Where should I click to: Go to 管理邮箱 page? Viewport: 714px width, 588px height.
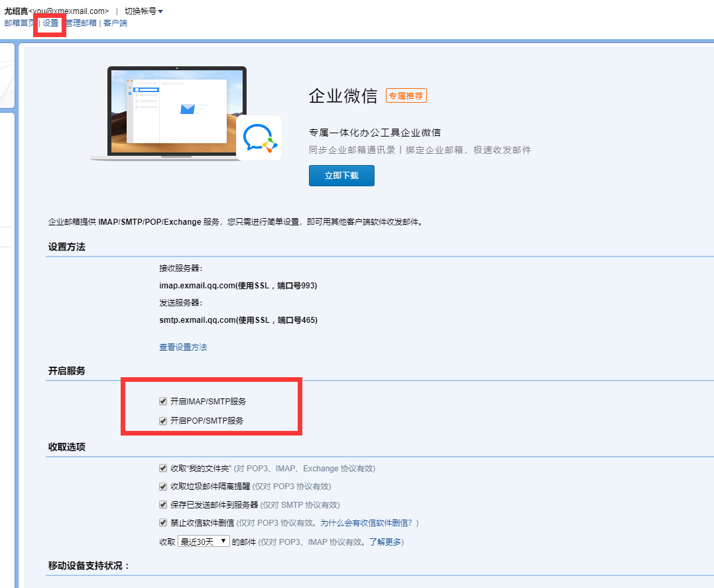click(x=81, y=23)
